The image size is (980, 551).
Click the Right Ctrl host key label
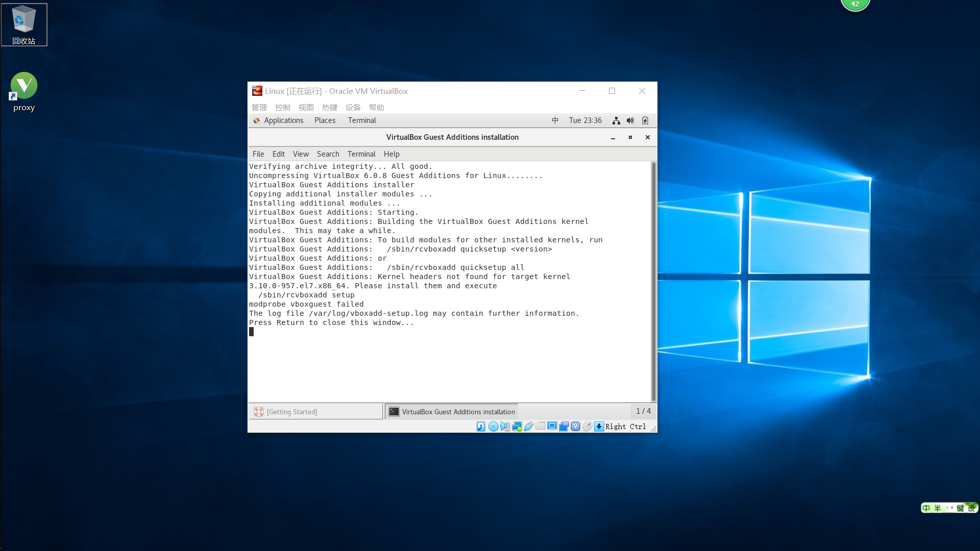click(626, 427)
